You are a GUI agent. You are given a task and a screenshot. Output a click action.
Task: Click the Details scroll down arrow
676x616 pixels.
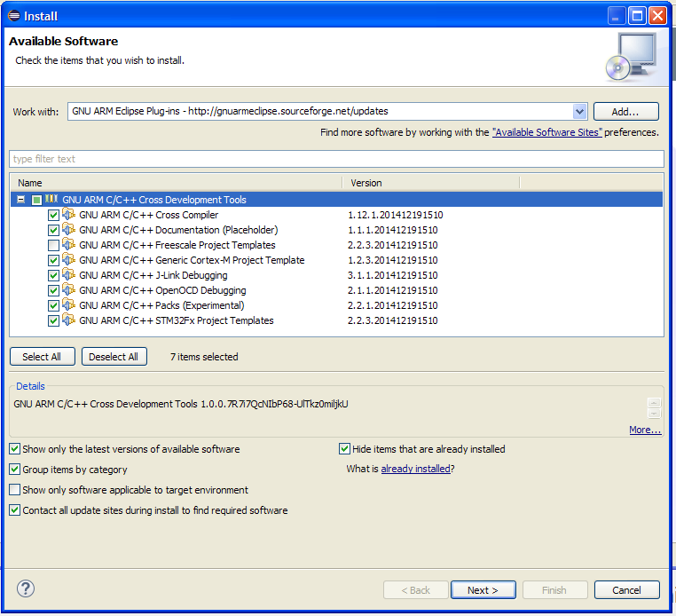tap(654, 414)
